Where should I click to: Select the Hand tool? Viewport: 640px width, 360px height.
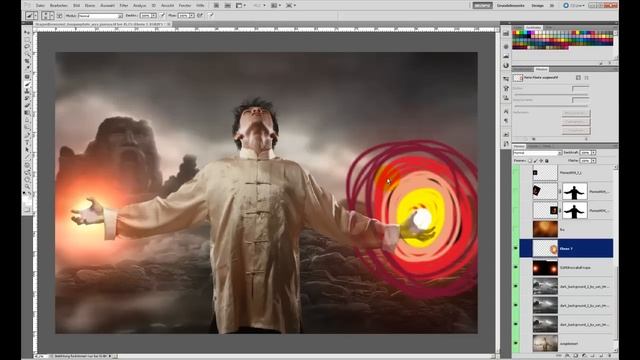pos(27,179)
